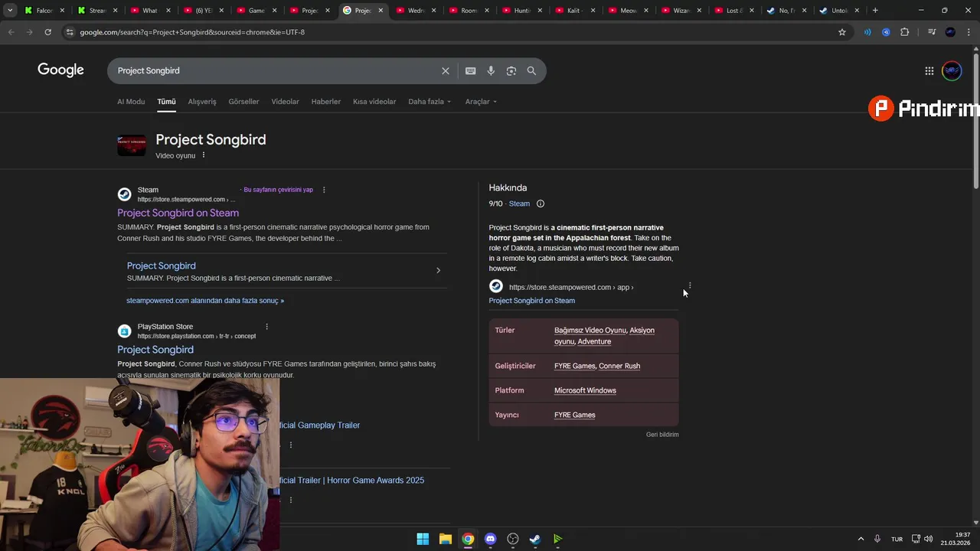
Task: Reload the page
Action: pyautogui.click(x=47, y=32)
